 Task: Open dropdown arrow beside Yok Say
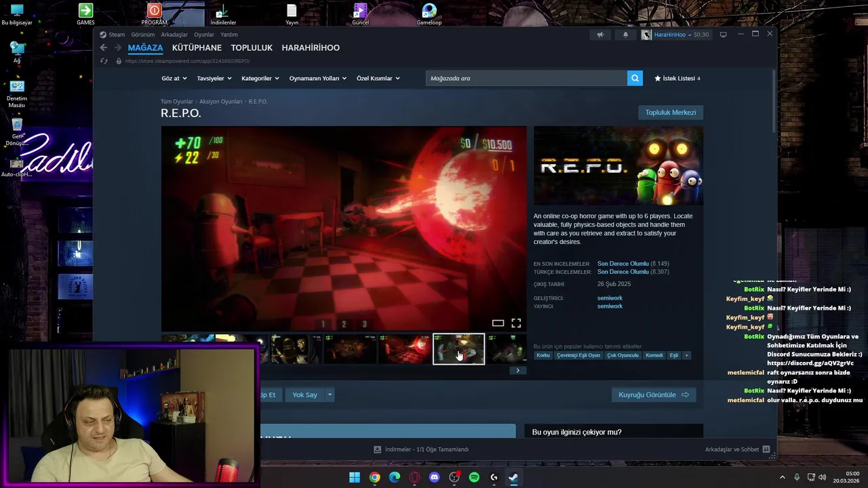coord(330,394)
